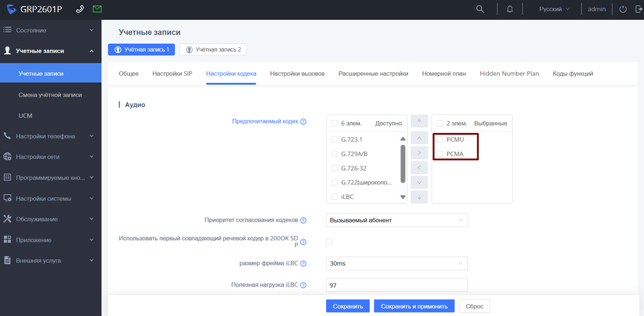
Task: Click move-right arrow between codec lists
Action: [x=419, y=153]
